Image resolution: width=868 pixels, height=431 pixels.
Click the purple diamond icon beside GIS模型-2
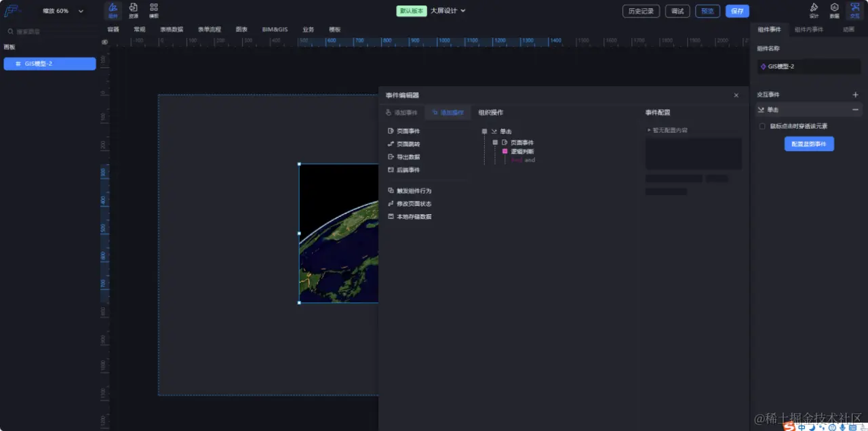pos(763,66)
